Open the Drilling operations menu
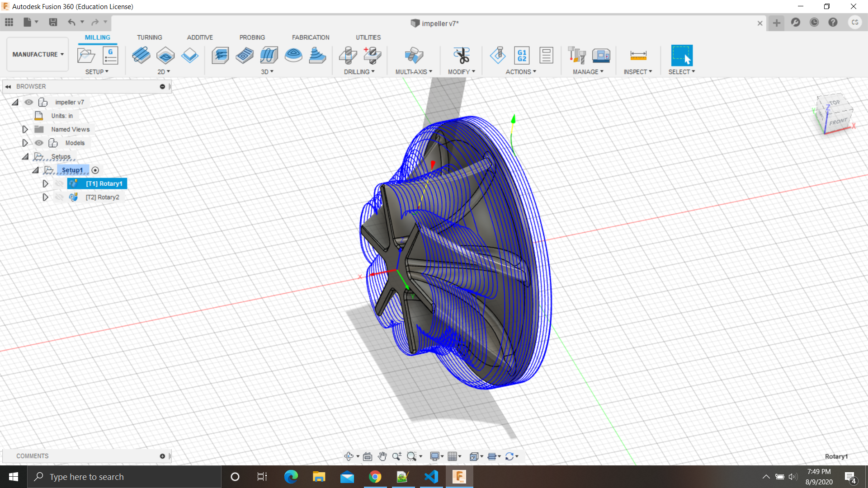This screenshot has height=488, width=868. coord(359,71)
